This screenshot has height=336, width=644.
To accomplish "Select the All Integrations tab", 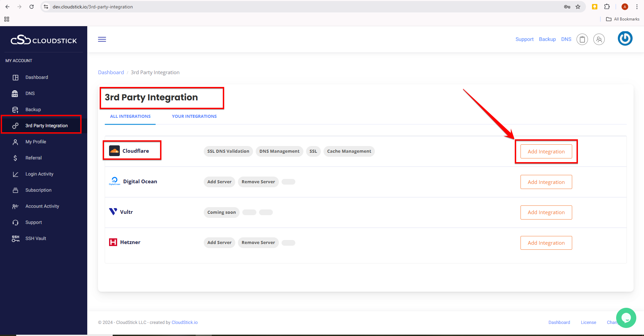I will tap(130, 116).
